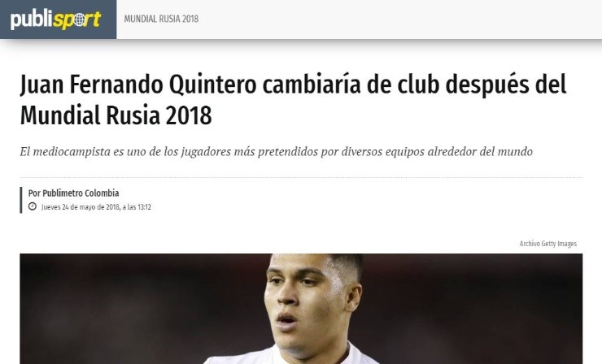The height and width of the screenshot is (364, 602).
Task: Click the time "13:12" in the byline
Action: [x=144, y=207]
